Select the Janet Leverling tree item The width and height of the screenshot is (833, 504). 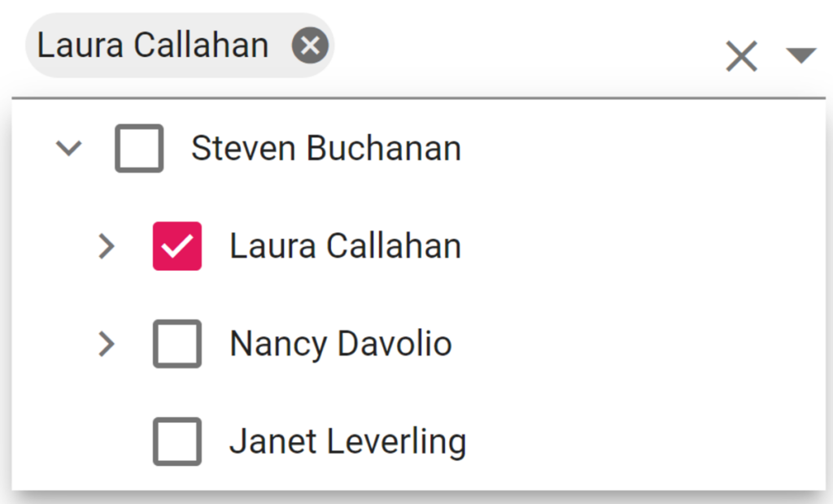coord(348,441)
